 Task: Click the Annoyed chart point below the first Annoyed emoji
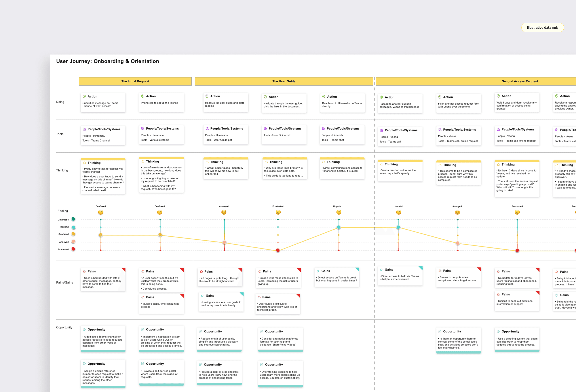(x=224, y=242)
